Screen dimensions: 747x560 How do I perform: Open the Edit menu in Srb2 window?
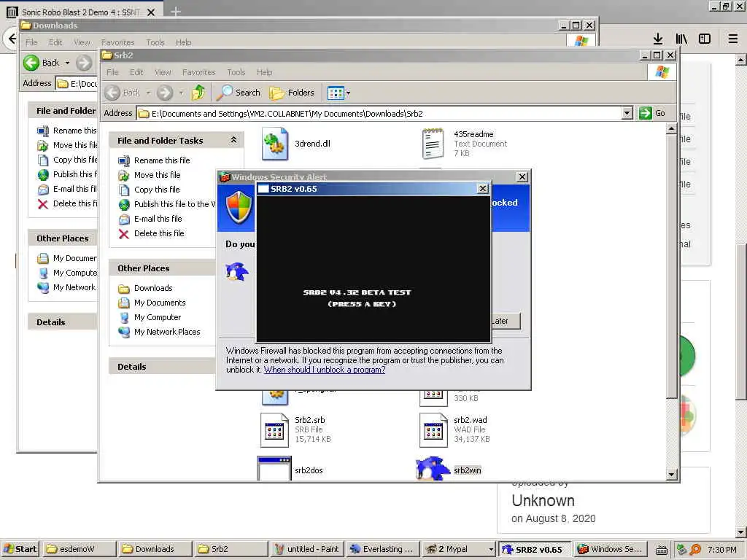point(136,72)
